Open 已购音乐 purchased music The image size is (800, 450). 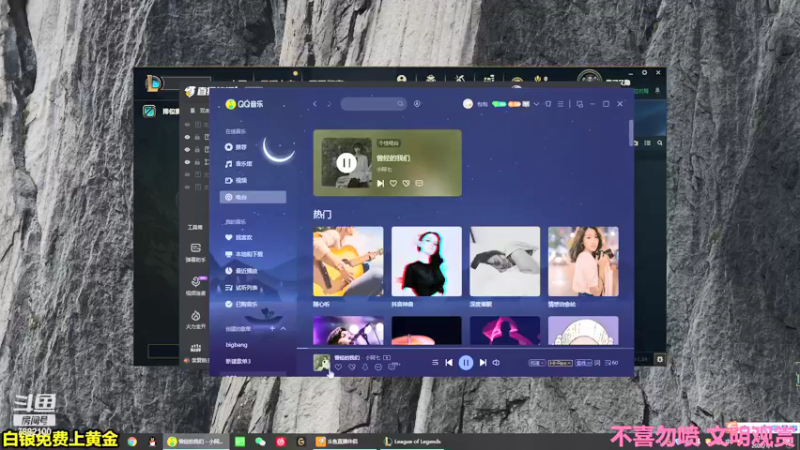click(x=241, y=304)
